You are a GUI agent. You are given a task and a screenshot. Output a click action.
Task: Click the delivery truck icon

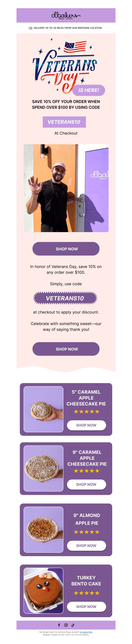pyautogui.click(x=31, y=28)
